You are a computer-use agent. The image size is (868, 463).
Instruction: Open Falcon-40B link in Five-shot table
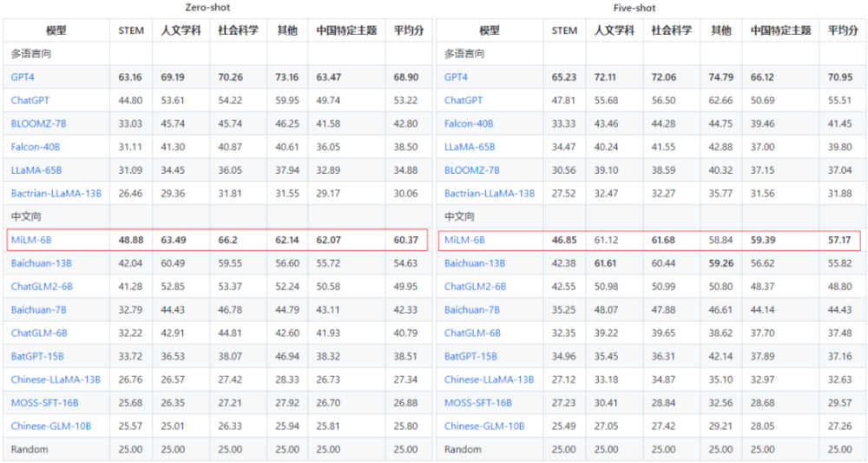tap(469, 123)
